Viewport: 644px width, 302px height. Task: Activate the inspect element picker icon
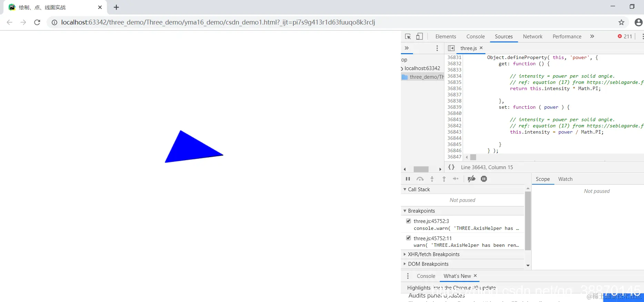[408, 37]
